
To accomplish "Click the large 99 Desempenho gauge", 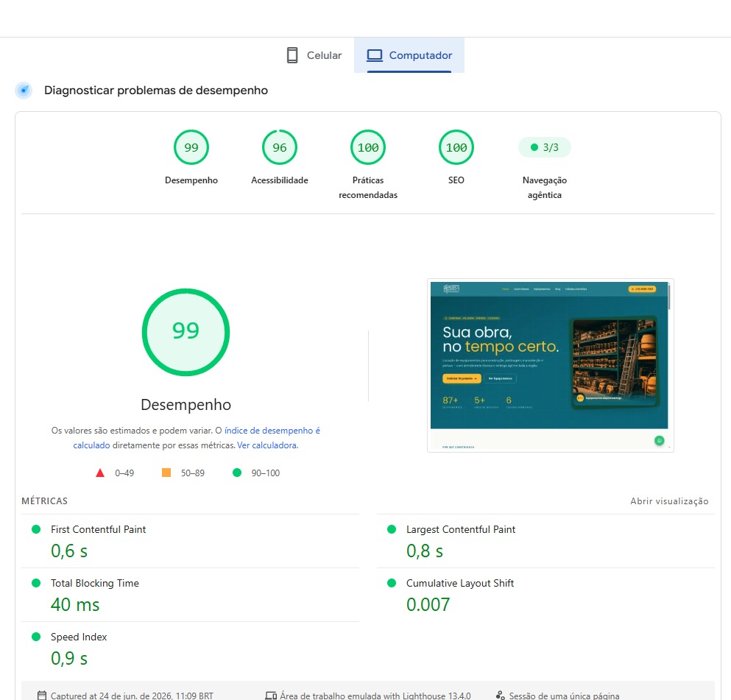I will [186, 332].
